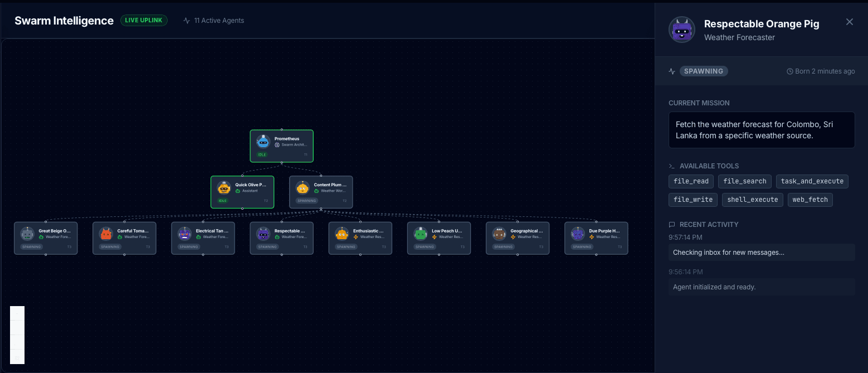
Task: Click the 11 Active Agents counter
Action: pos(219,21)
